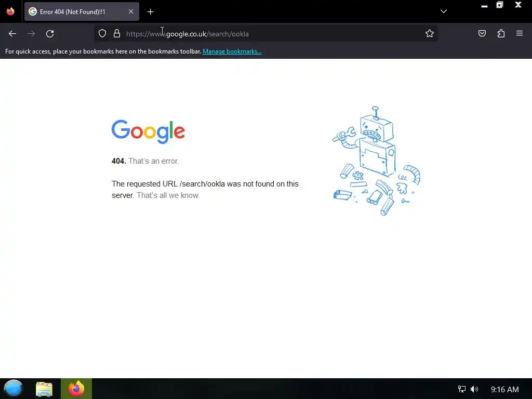Click the greyed-out forward navigation arrow

(31, 34)
